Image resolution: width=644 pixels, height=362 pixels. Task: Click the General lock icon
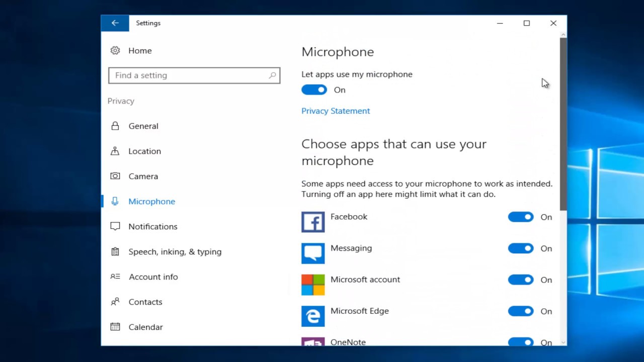pyautogui.click(x=115, y=126)
